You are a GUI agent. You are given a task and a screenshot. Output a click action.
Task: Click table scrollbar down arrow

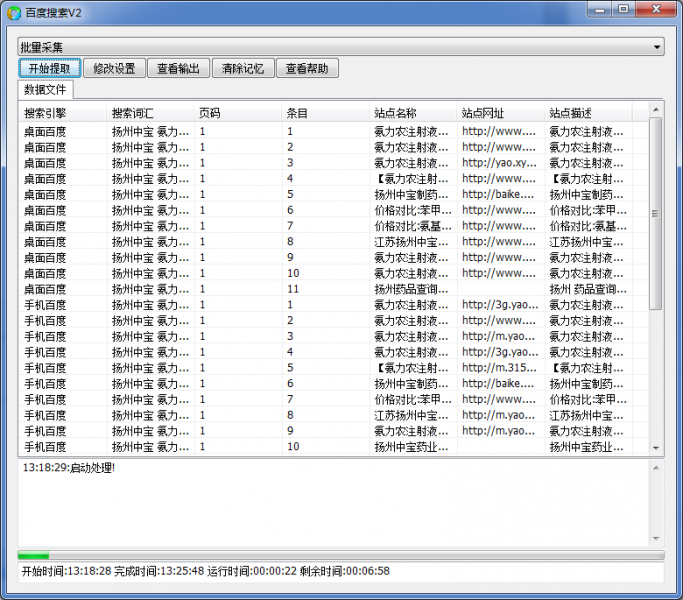[x=656, y=448]
